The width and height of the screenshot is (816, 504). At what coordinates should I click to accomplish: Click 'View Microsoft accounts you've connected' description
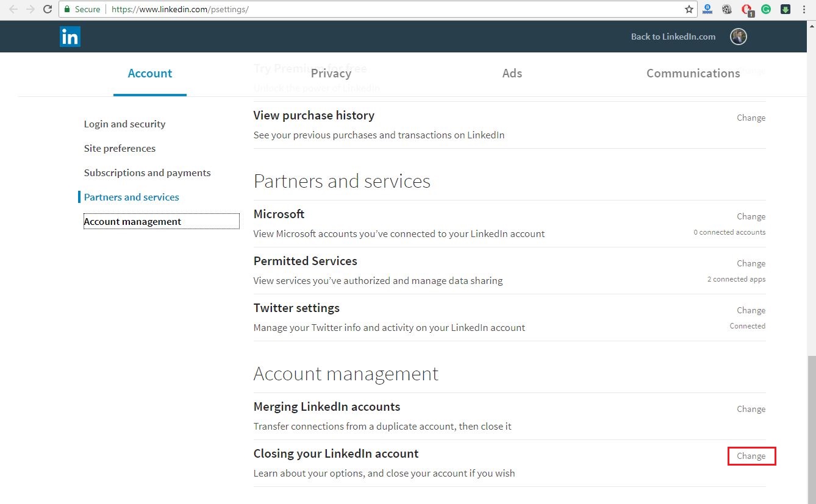point(399,234)
